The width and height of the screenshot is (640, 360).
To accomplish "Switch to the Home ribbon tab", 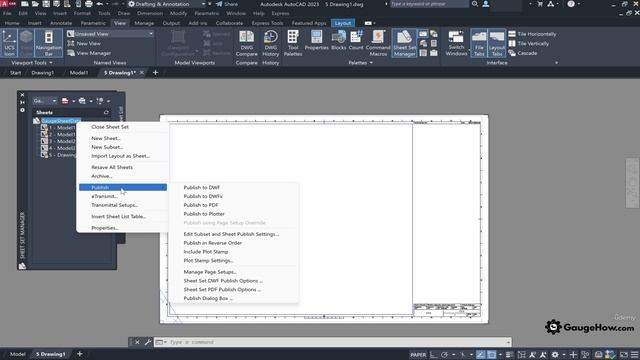I will 12,23.
